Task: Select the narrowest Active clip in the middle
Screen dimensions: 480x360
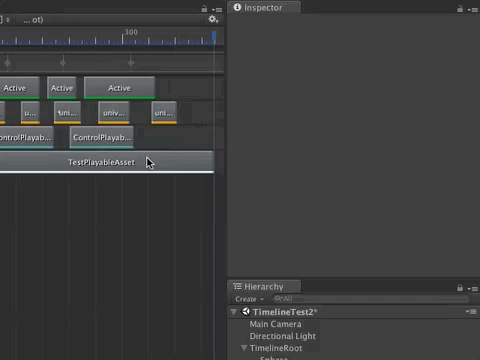Action: [62, 88]
